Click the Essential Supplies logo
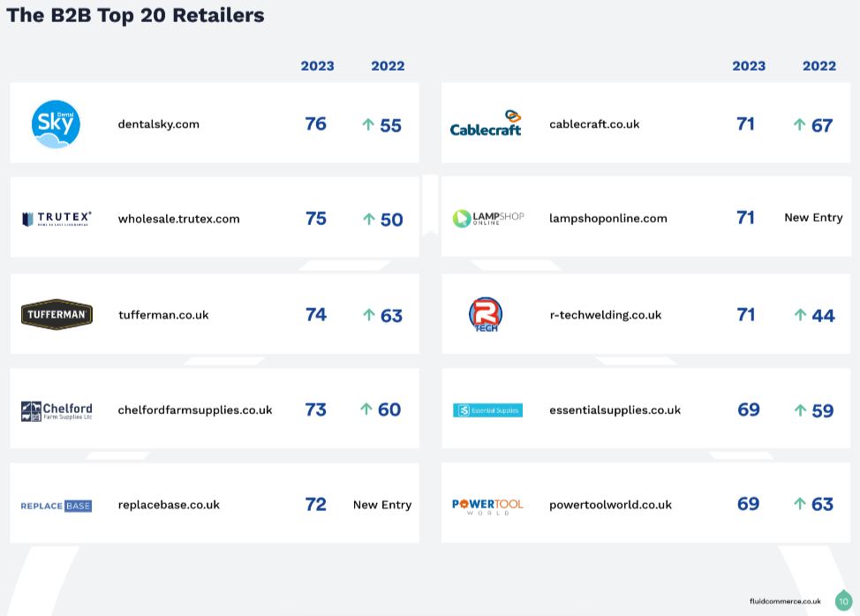 tap(487, 410)
